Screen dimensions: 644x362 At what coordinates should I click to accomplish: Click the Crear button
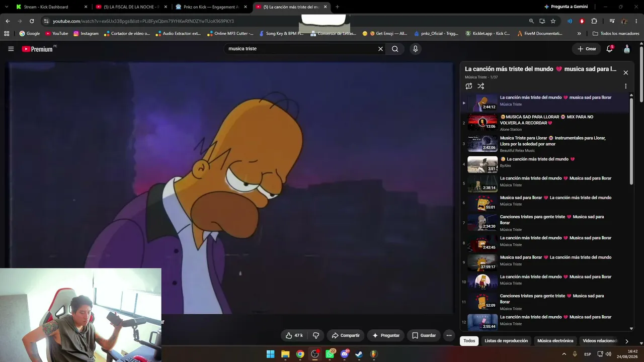pos(587,49)
